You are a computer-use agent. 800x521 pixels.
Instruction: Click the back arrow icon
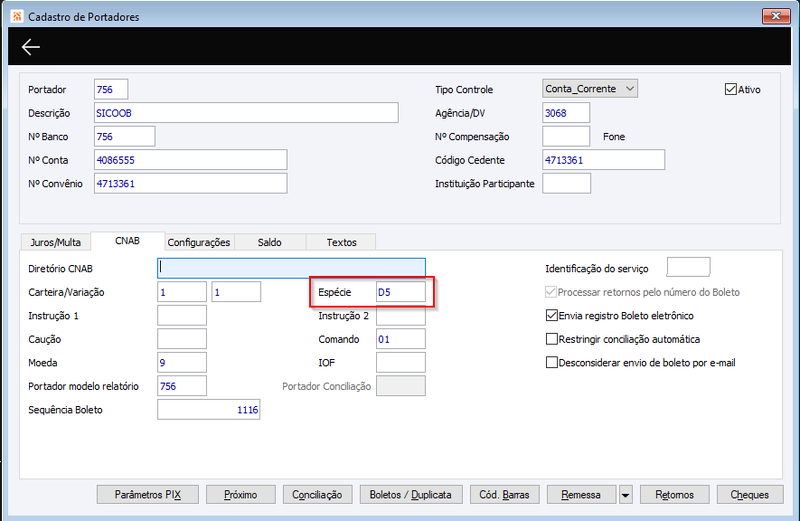click(x=31, y=47)
